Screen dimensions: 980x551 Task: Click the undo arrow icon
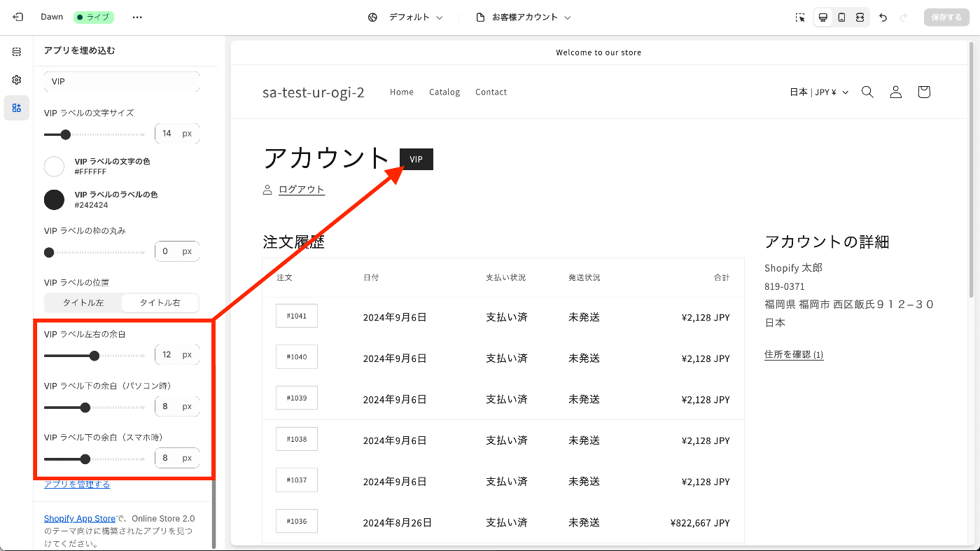[x=883, y=18]
